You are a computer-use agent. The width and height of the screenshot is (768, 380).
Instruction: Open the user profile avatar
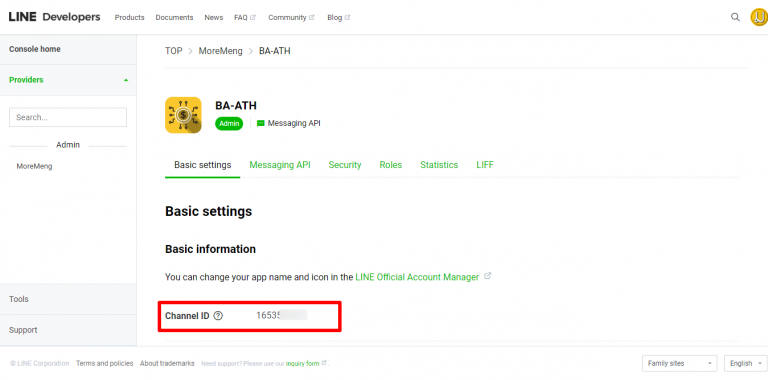click(x=759, y=17)
